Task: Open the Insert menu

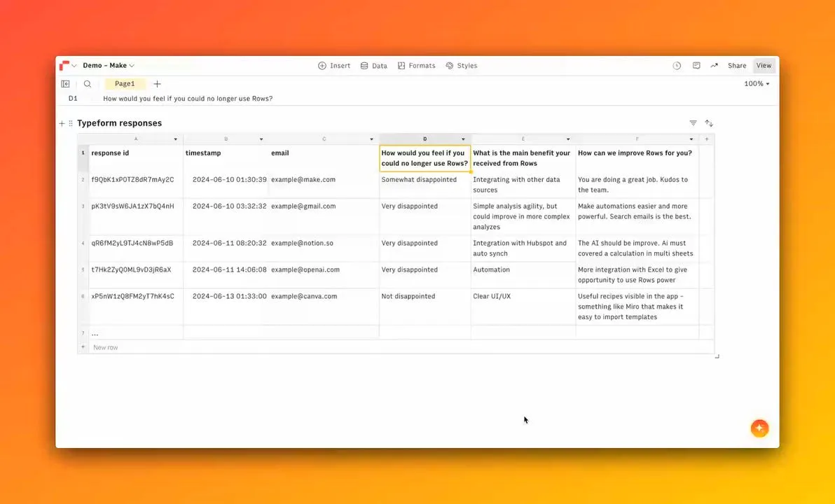Action: pos(334,66)
